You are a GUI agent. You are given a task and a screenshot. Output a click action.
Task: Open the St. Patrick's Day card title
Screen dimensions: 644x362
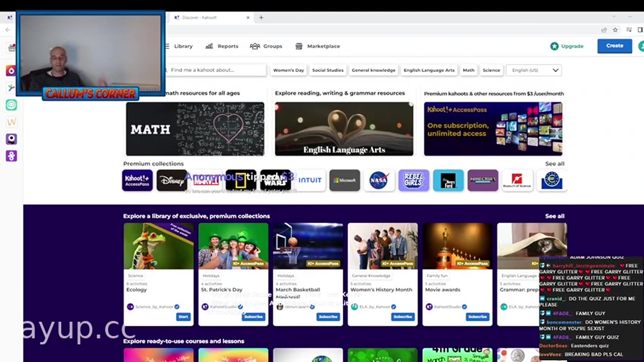click(x=221, y=290)
